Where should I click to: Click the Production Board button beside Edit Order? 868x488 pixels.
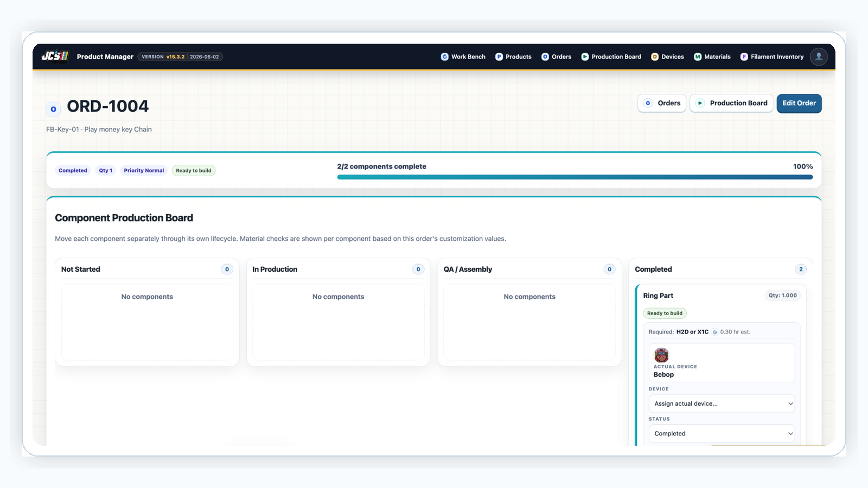click(731, 103)
